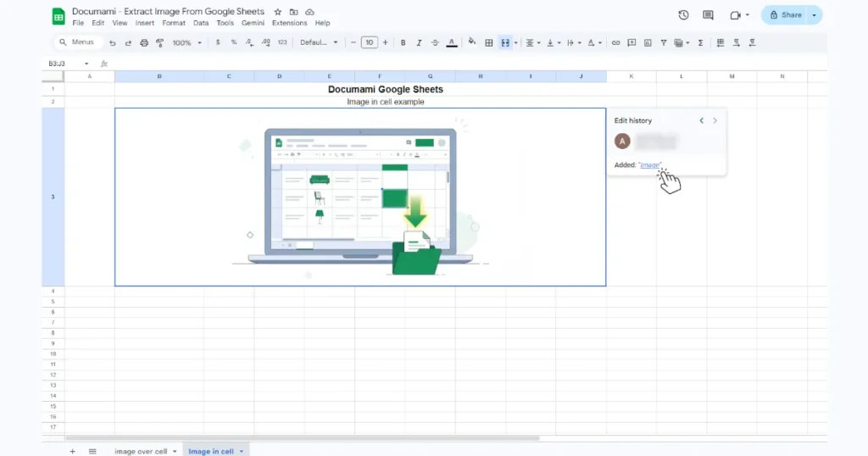The image size is (868, 456).
Task: Open the fill color bucket
Action: point(471,42)
